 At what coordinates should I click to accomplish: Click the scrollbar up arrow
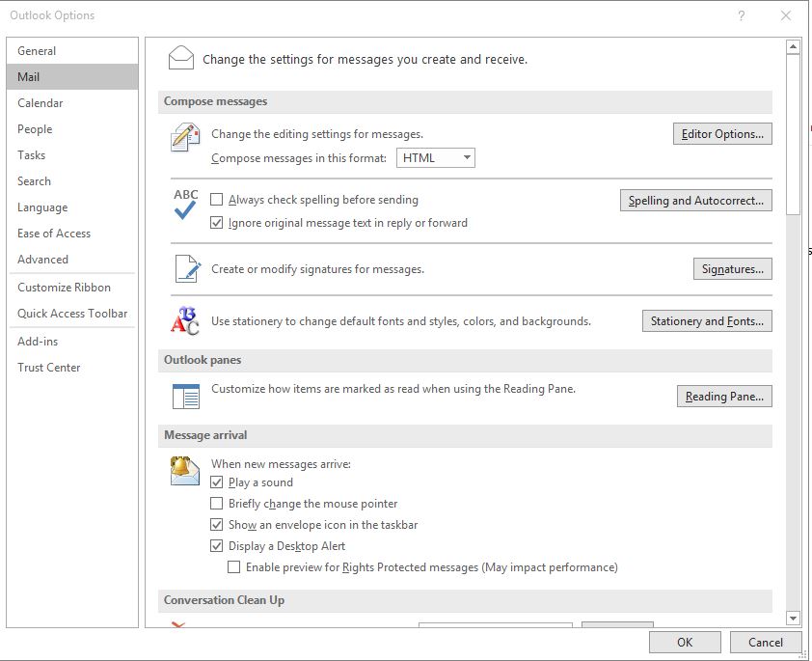(793, 47)
